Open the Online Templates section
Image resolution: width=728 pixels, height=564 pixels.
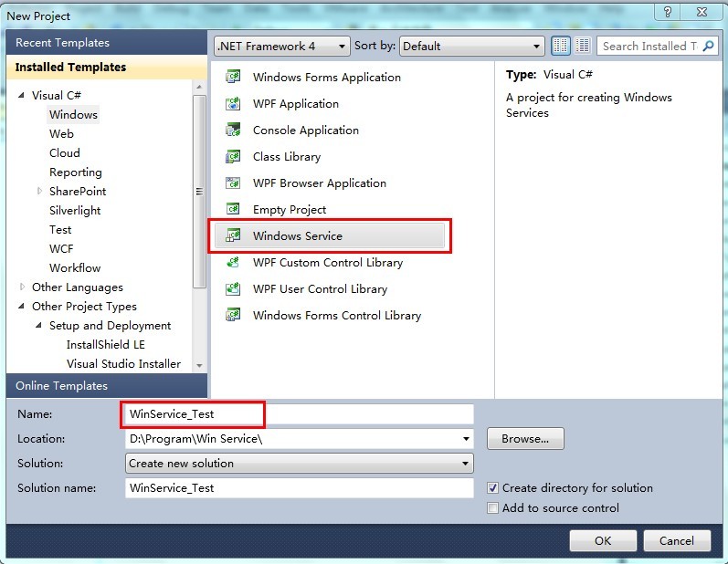coord(107,385)
